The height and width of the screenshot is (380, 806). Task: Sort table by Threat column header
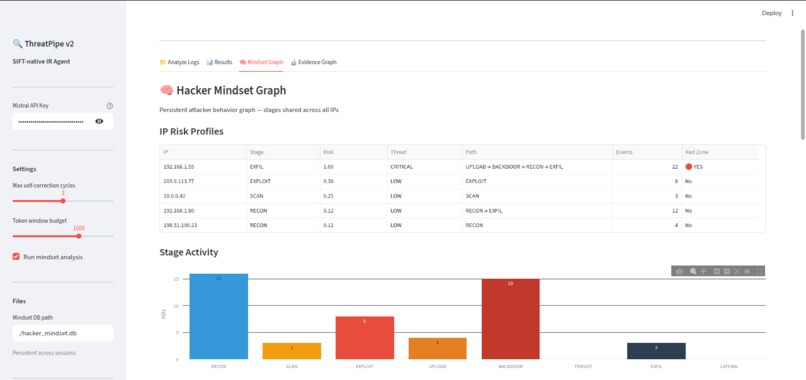pos(425,152)
